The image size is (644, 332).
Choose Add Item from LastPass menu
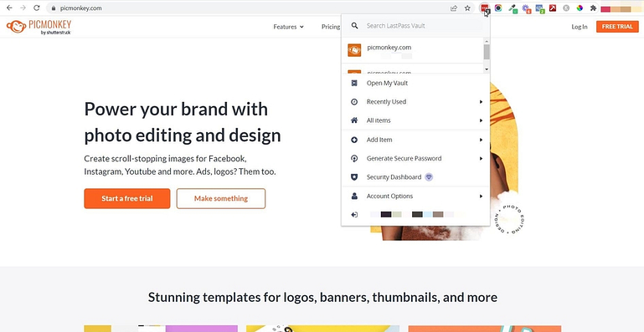click(415, 140)
